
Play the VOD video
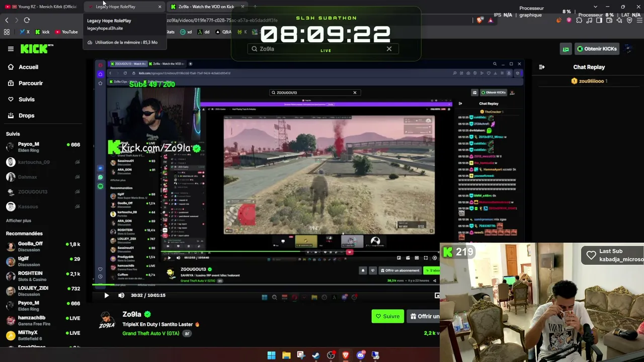pos(107,295)
